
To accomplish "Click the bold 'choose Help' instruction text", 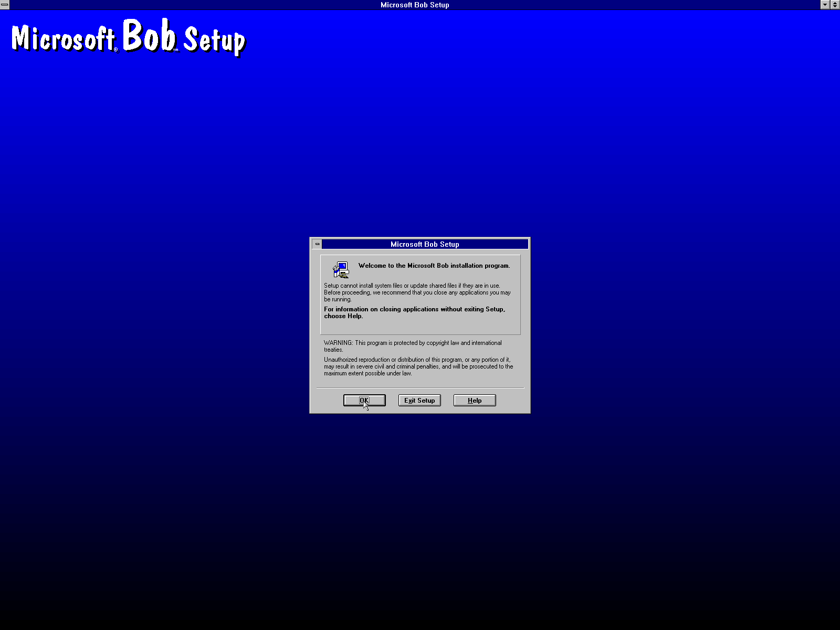I will coord(414,312).
